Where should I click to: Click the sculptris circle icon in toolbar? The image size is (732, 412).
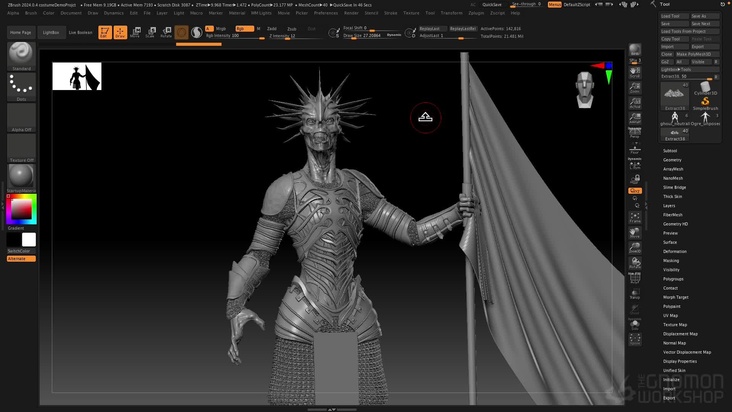[182, 32]
